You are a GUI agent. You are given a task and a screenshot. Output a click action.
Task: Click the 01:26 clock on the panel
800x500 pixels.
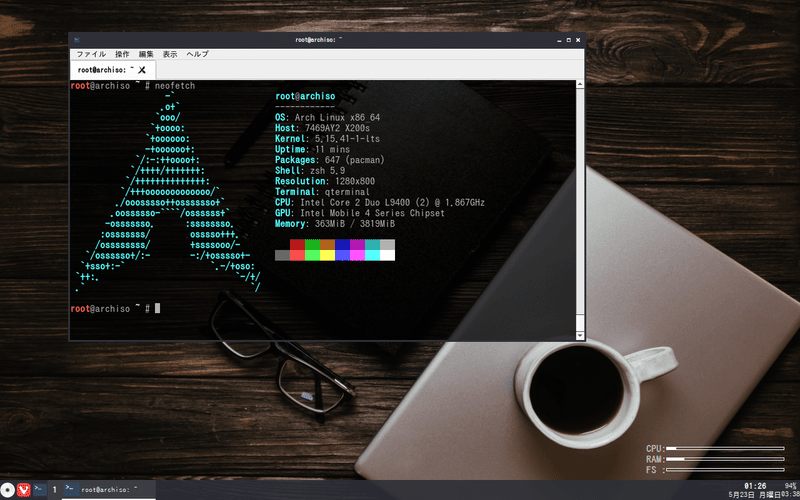coord(755,486)
